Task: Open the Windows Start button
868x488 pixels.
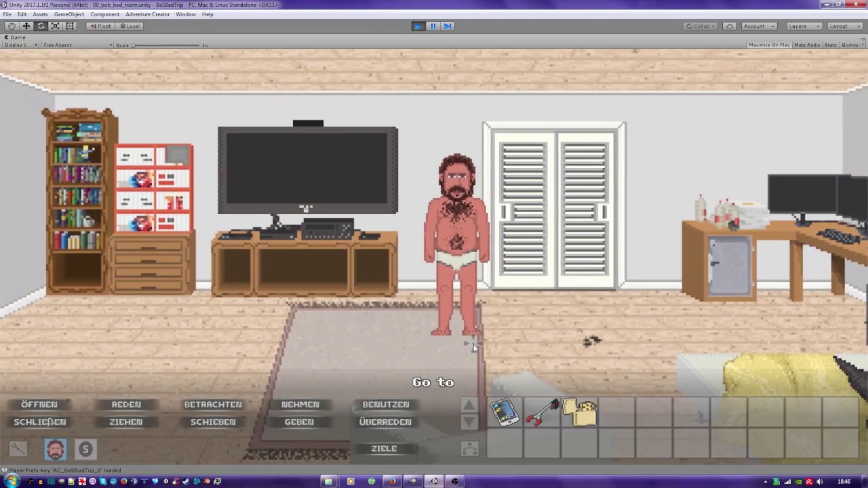Action: tap(12, 481)
